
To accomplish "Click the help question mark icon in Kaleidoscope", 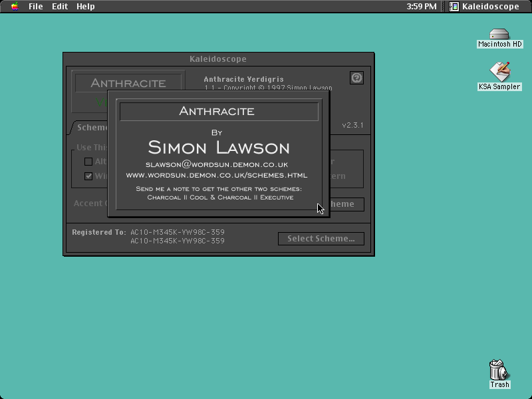I will (x=356, y=78).
